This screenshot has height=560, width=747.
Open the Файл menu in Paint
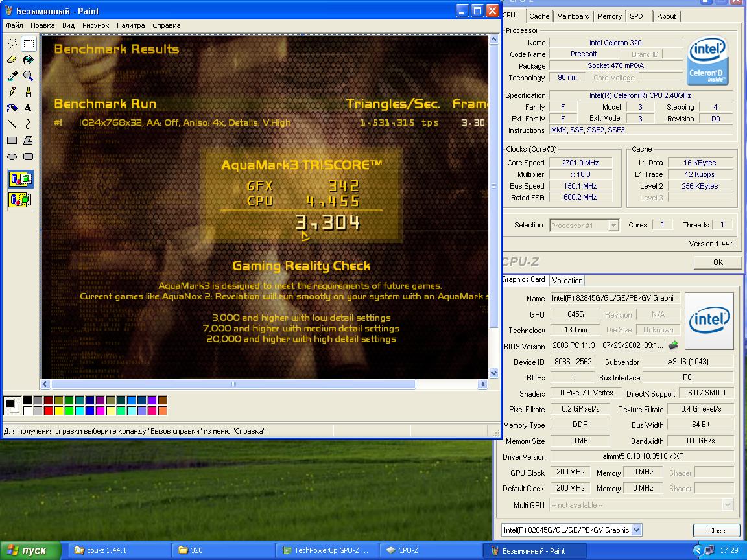click(15, 26)
